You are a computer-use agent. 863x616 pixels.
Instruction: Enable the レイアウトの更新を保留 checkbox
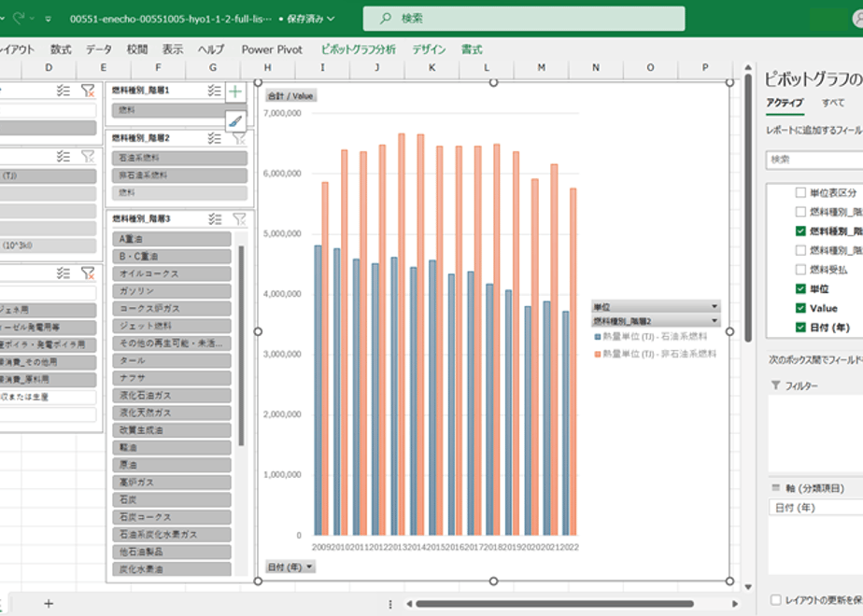point(776,599)
